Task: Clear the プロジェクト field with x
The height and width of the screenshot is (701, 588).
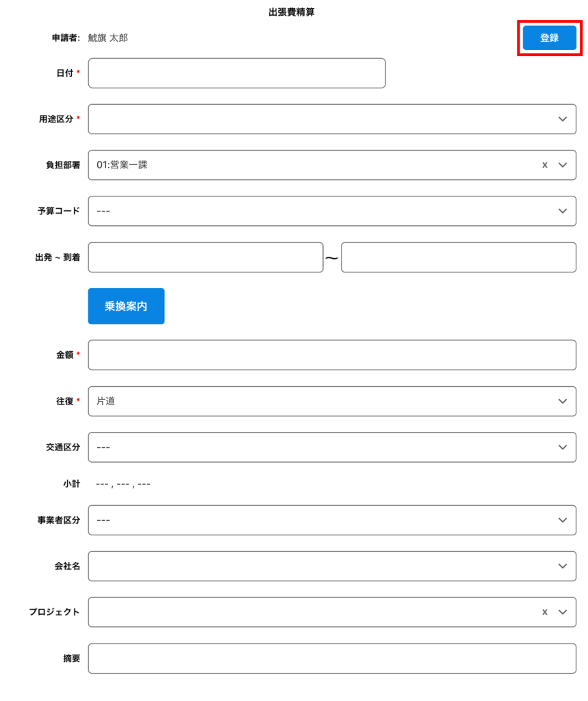Action: point(545,612)
